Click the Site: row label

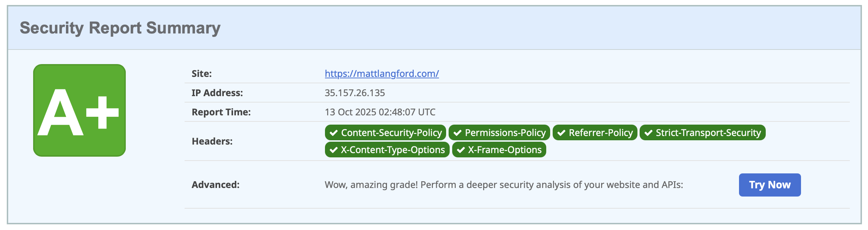click(202, 74)
